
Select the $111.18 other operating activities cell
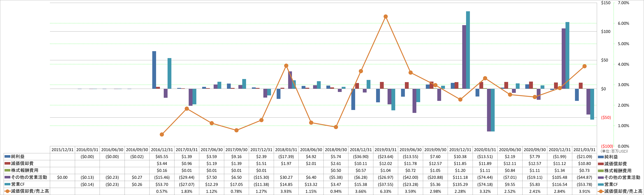(460, 177)
